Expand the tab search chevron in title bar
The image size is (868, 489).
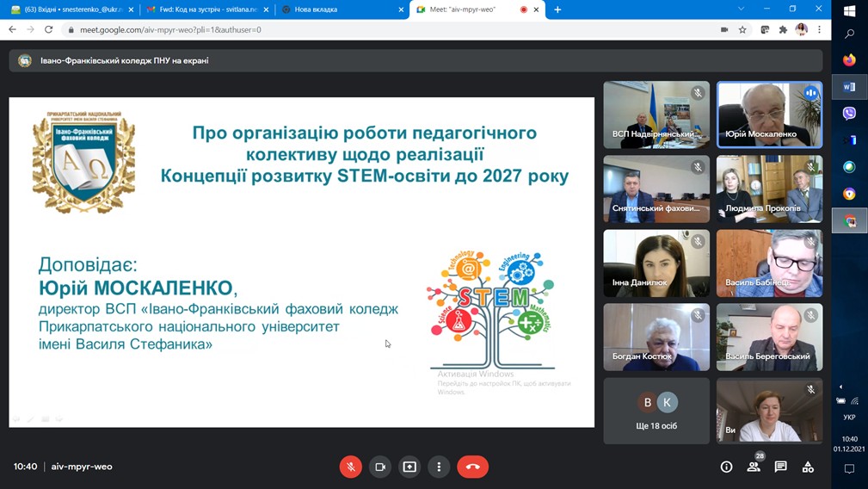point(741,9)
